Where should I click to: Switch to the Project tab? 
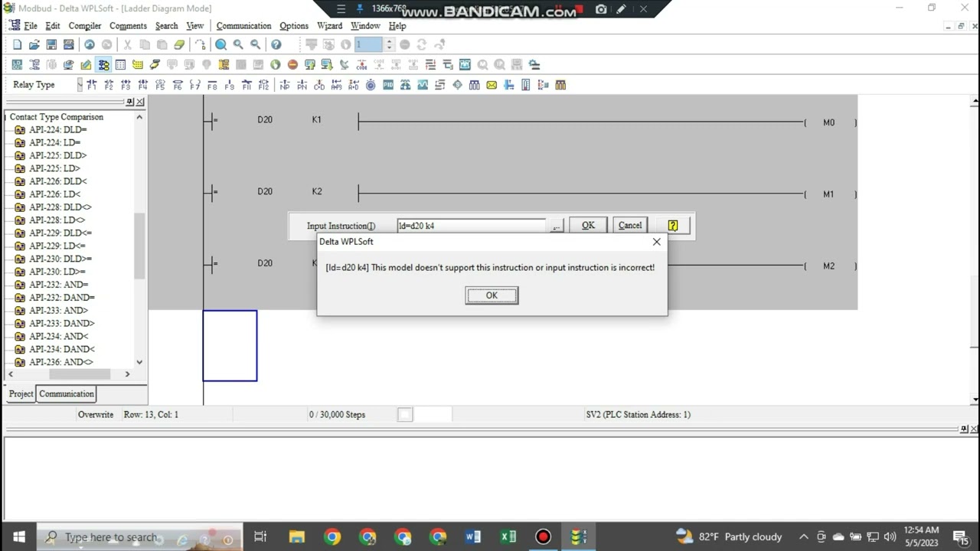(21, 394)
